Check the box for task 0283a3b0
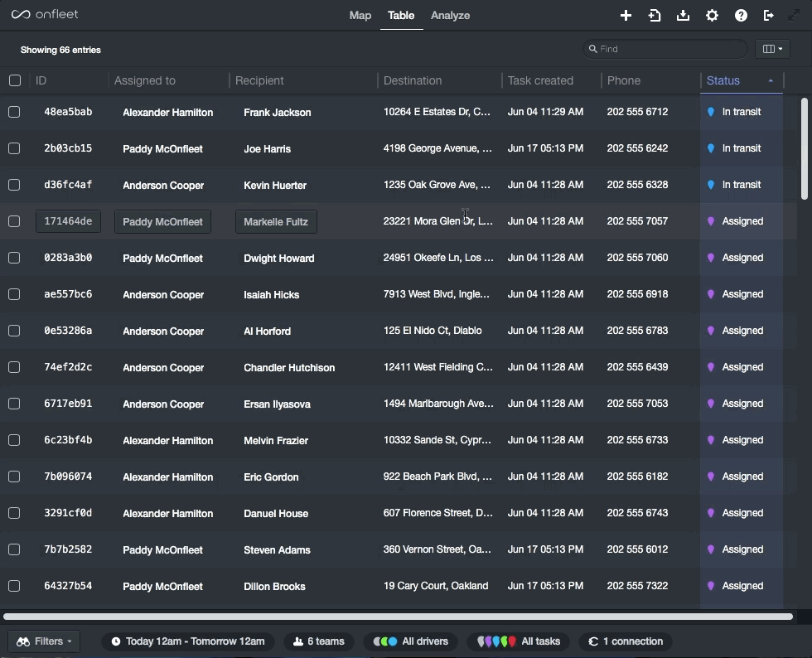 click(15, 258)
